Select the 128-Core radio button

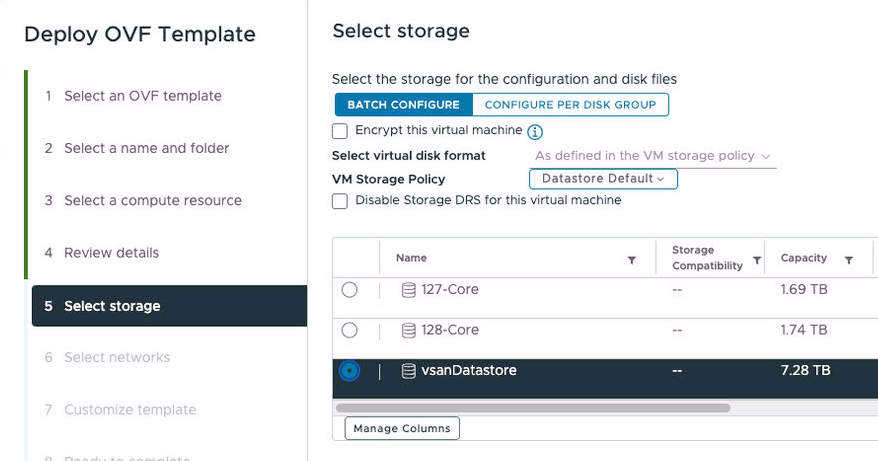click(349, 330)
